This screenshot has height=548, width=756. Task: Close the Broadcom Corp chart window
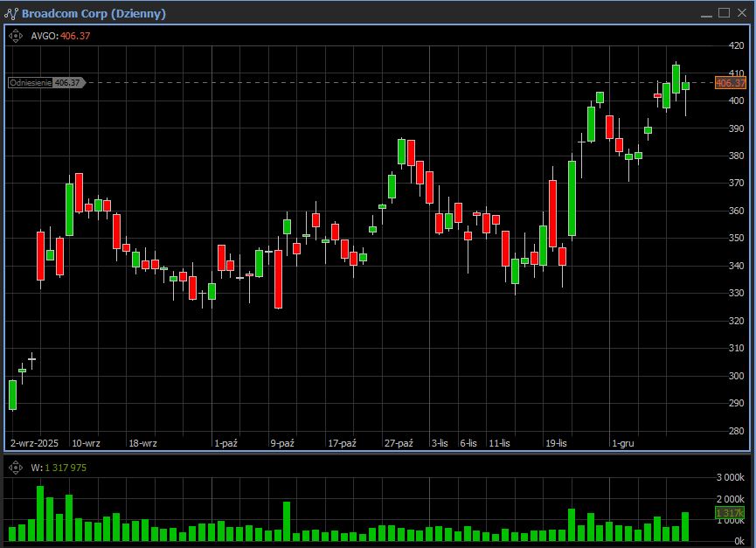click(x=741, y=12)
